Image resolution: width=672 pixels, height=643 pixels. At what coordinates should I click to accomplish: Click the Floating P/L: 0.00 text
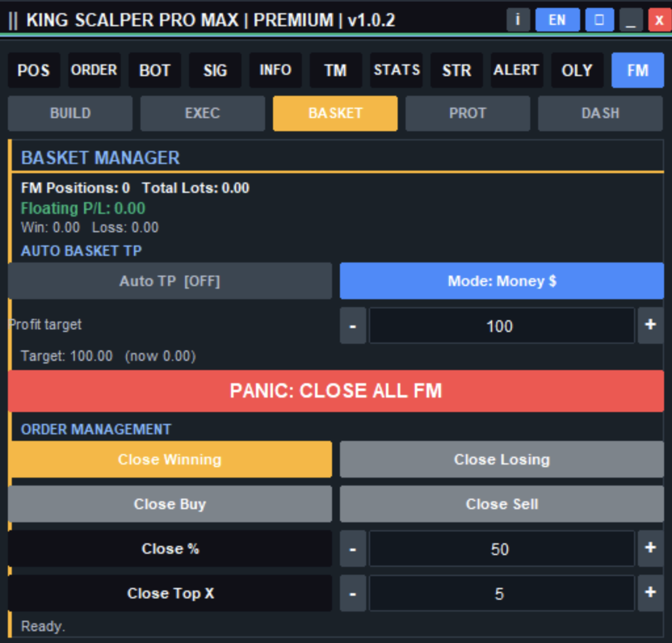tap(83, 208)
